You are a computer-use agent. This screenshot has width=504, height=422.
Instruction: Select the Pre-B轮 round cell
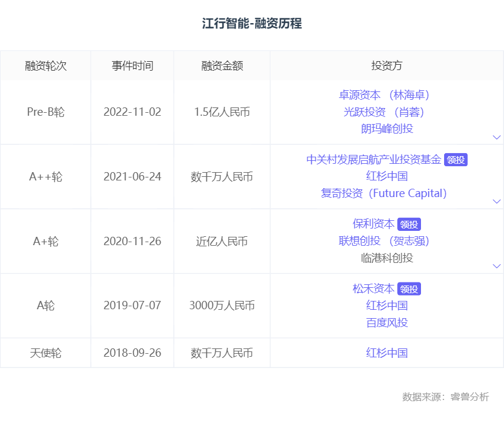tap(46, 112)
